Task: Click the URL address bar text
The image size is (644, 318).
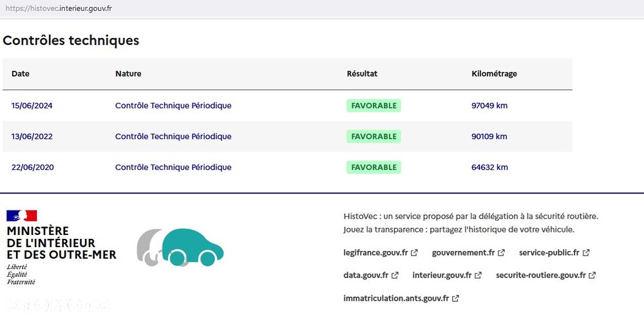Action: click(59, 8)
